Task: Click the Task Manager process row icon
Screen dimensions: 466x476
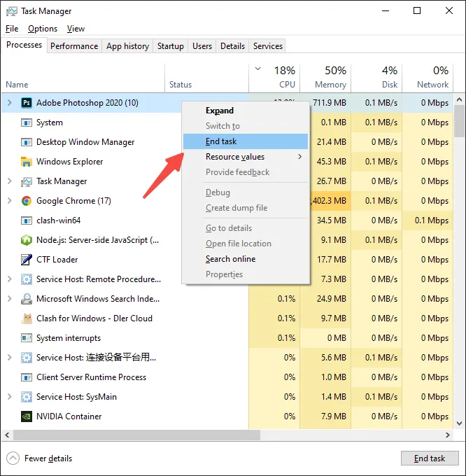Action: pos(27,181)
